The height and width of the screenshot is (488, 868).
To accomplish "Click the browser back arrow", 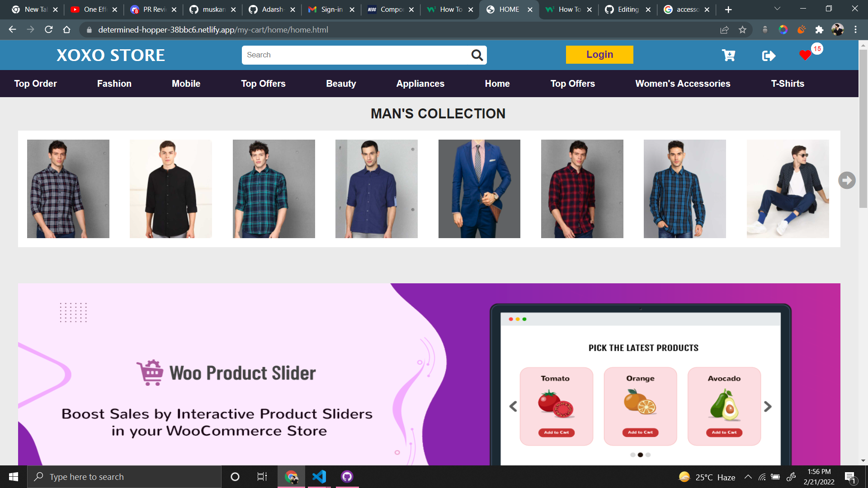I will [x=12, y=30].
